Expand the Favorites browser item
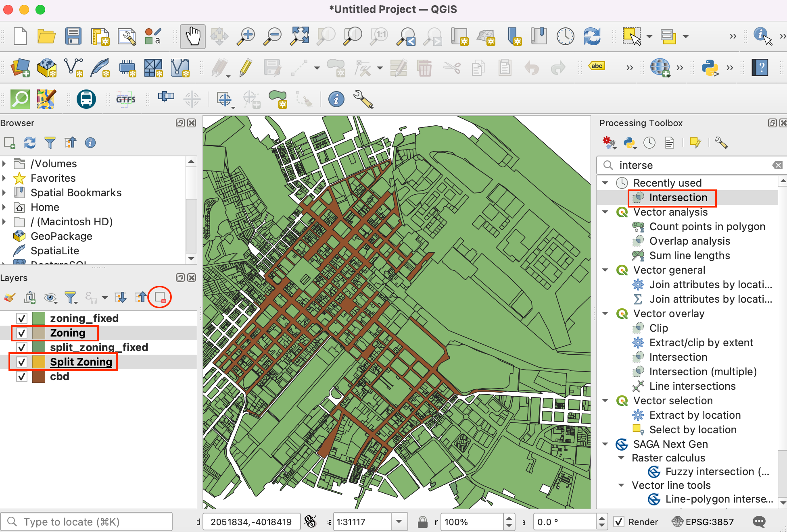Viewport: 787px width, 532px height. point(4,178)
